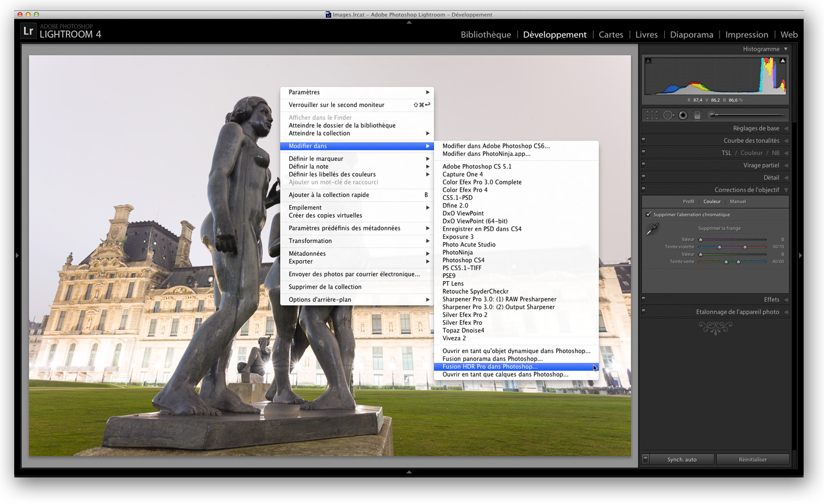
Task: Click the Teinte verte value 40/60
Action: click(x=778, y=262)
